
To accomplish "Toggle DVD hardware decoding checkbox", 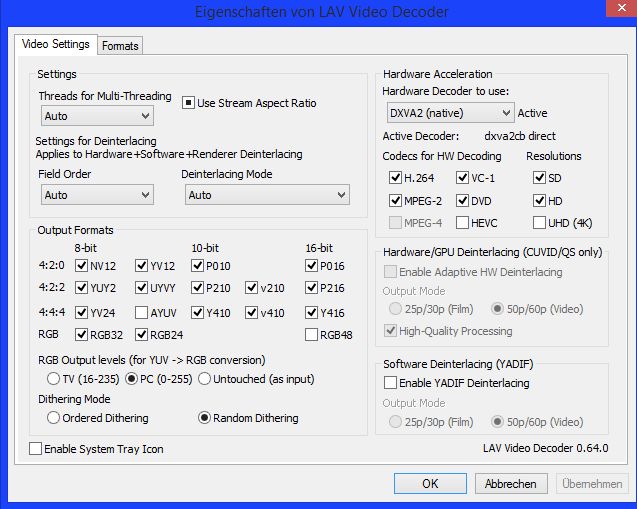I will (x=462, y=200).
